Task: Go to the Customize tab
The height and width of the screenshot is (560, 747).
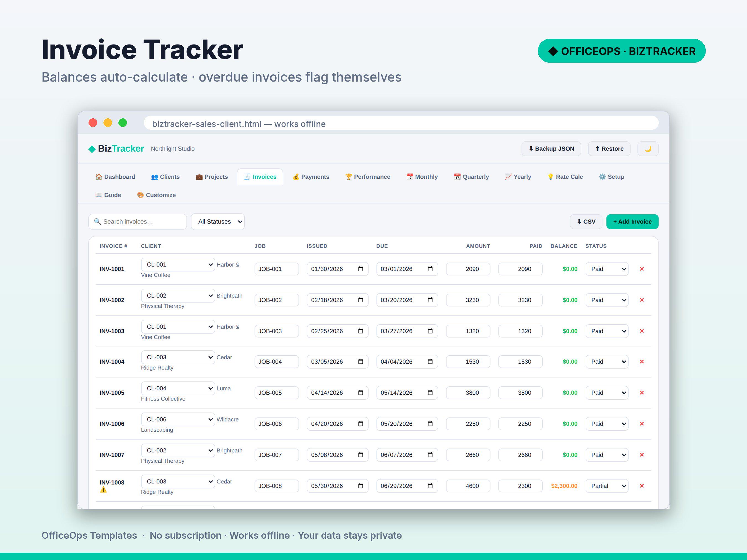Action: click(156, 195)
